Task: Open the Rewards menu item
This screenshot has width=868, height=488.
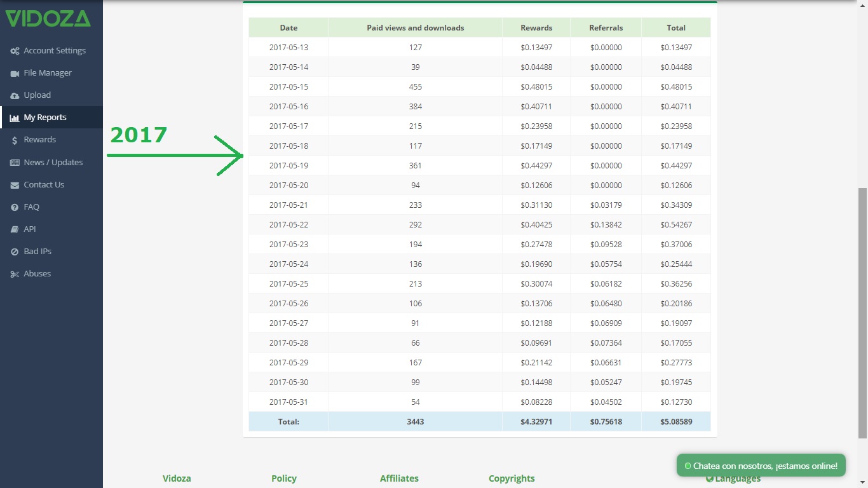Action: (x=39, y=140)
